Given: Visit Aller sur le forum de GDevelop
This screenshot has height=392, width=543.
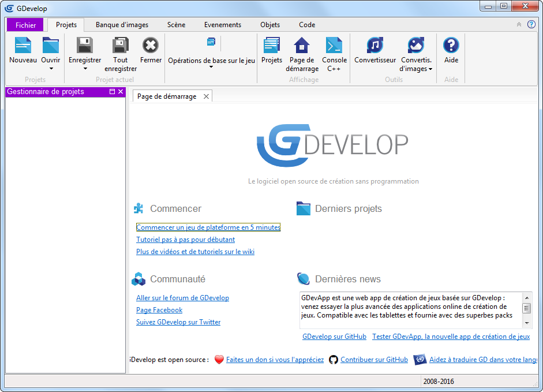Looking at the screenshot, I should (182, 298).
